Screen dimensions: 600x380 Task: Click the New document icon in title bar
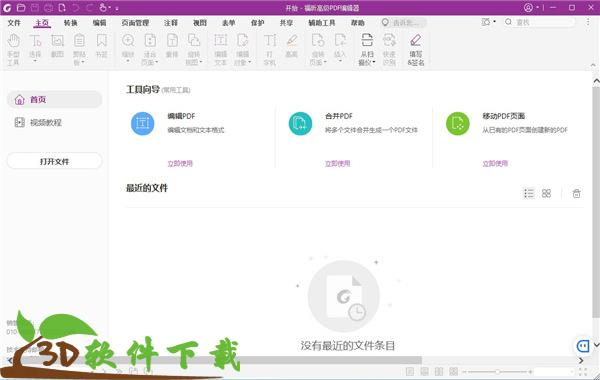point(62,7)
